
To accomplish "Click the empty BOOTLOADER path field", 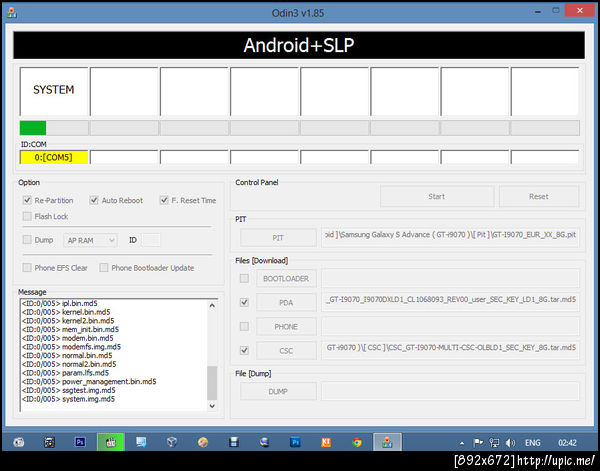I will point(450,278).
